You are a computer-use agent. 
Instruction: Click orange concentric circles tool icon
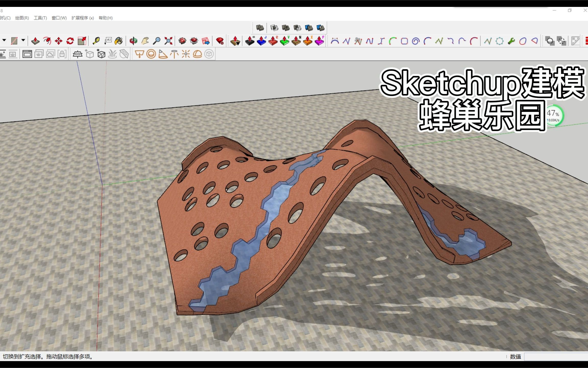(151, 54)
